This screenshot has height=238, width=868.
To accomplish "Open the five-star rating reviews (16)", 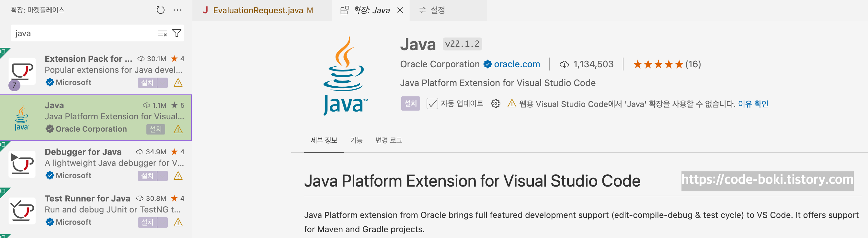I will tap(667, 64).
